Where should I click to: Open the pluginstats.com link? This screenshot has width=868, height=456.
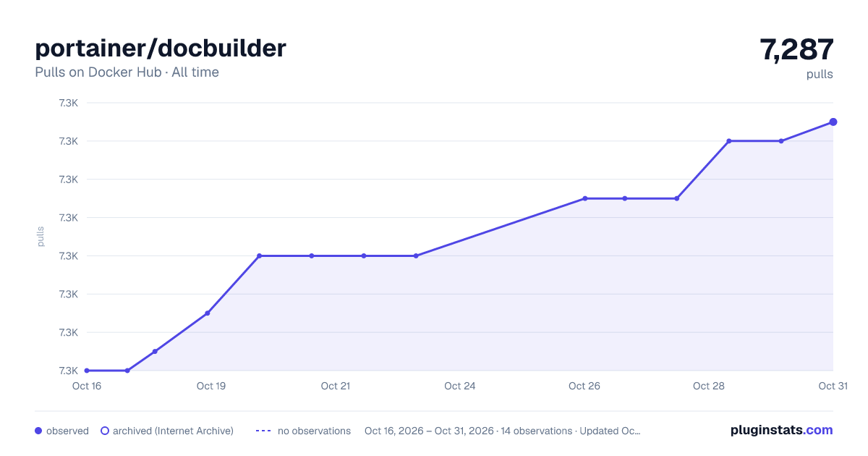tap(782, 430)
